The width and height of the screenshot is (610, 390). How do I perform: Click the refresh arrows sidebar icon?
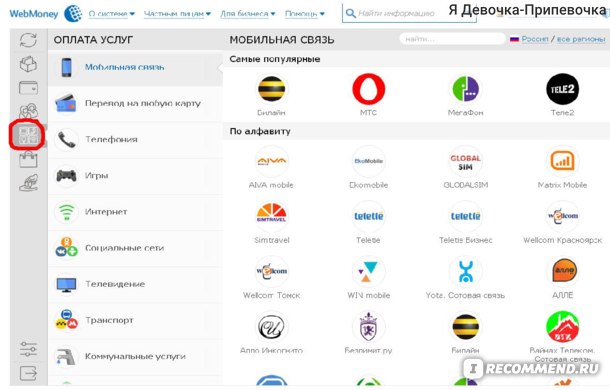point(28,40)
